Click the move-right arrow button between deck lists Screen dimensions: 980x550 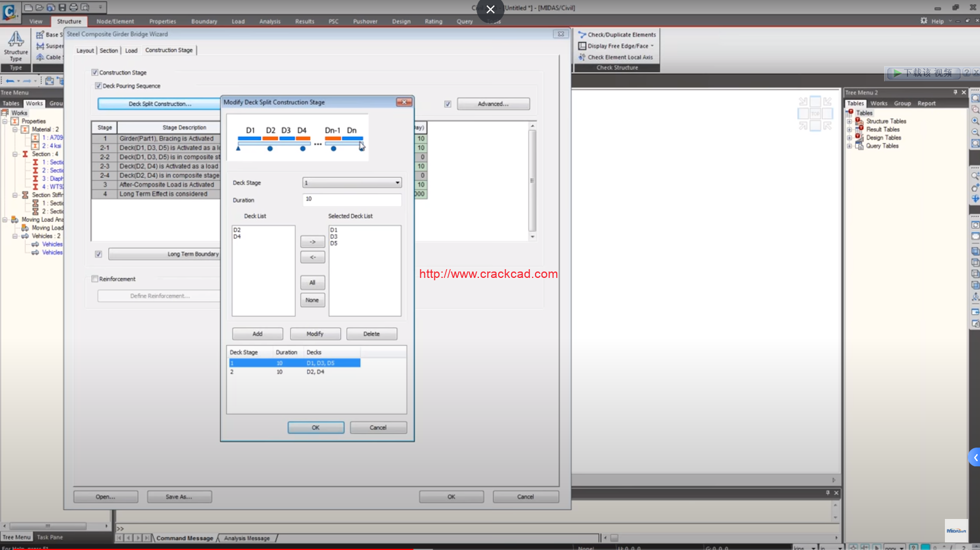coord(312,242)
